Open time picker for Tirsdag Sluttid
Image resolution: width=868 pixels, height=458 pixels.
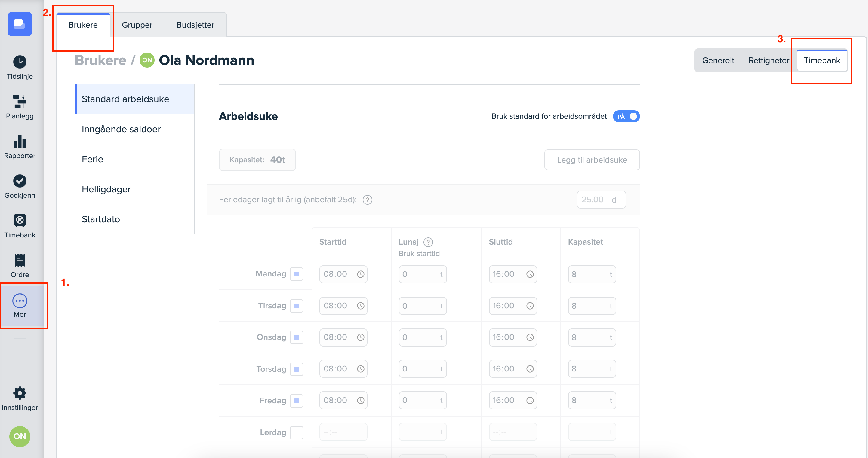click(530, 306)
